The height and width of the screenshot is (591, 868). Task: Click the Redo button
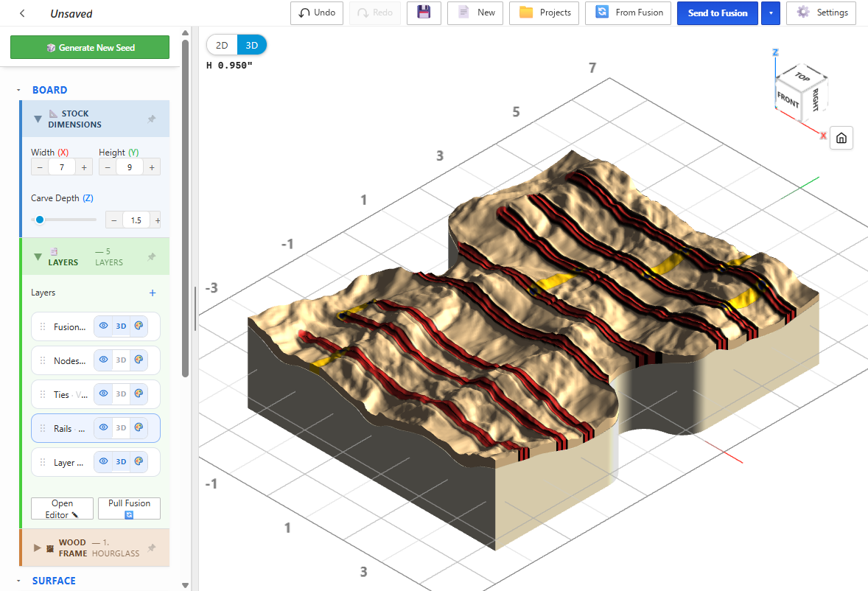pos(375,13)
